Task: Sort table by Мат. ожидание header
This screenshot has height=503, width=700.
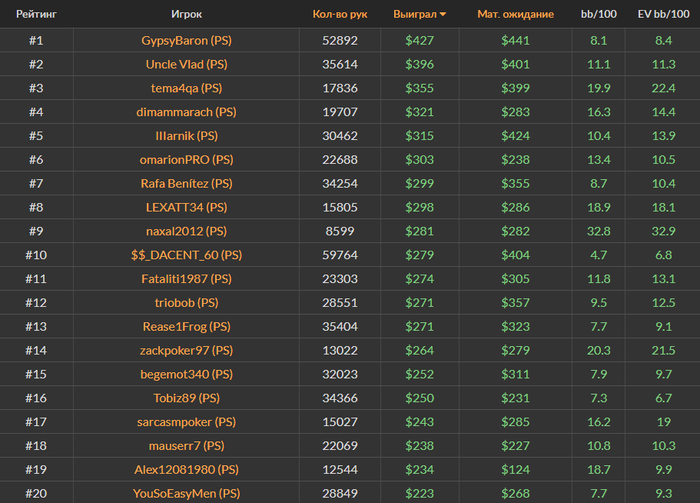Action: point(516,14)
